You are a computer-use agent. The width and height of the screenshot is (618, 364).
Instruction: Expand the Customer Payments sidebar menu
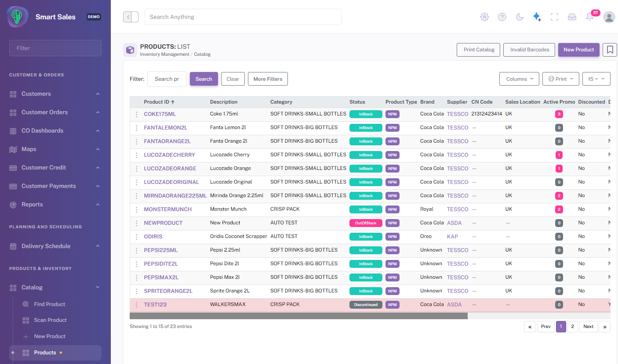(55, 186)
